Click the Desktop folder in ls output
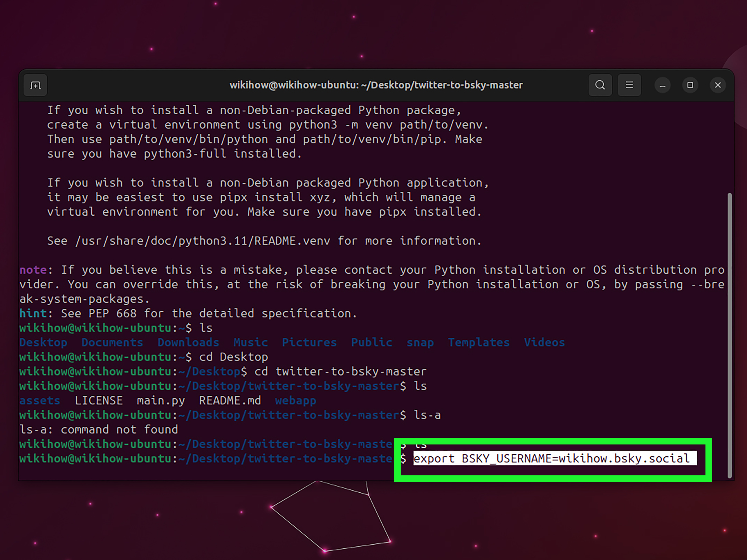This screenshot has width=747, height=560. pyautogui.click(x=43, y=342)
